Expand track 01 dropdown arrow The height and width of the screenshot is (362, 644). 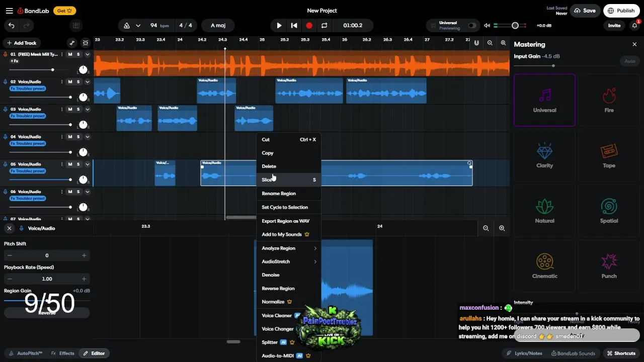click(x=87, y=54)
